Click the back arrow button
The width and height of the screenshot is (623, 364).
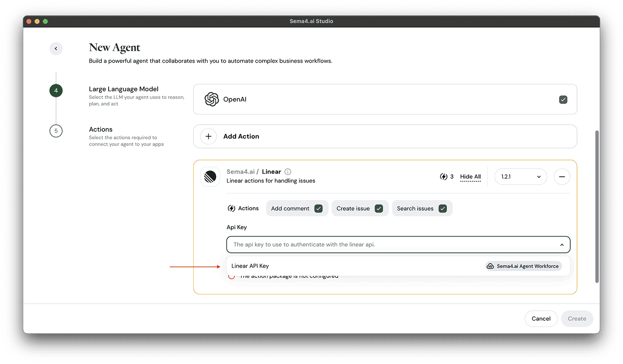tap(56, 49)
